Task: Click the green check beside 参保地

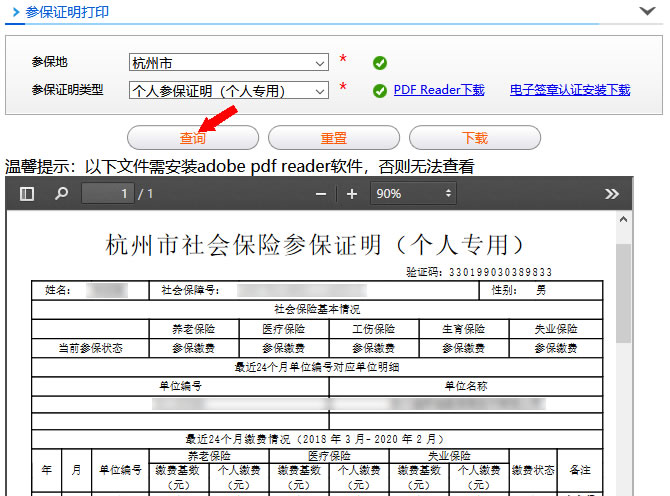Action: [379, 63]
